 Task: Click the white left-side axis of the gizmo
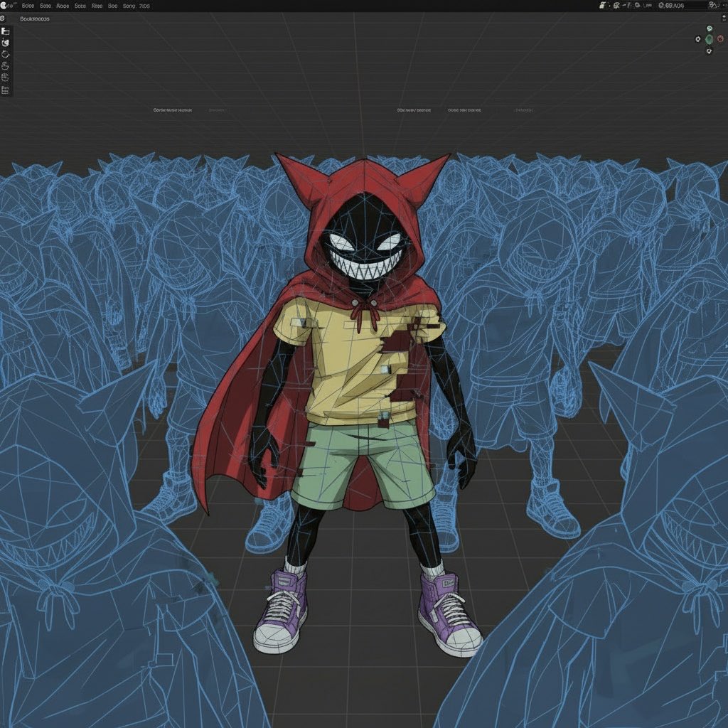[698, 40]
